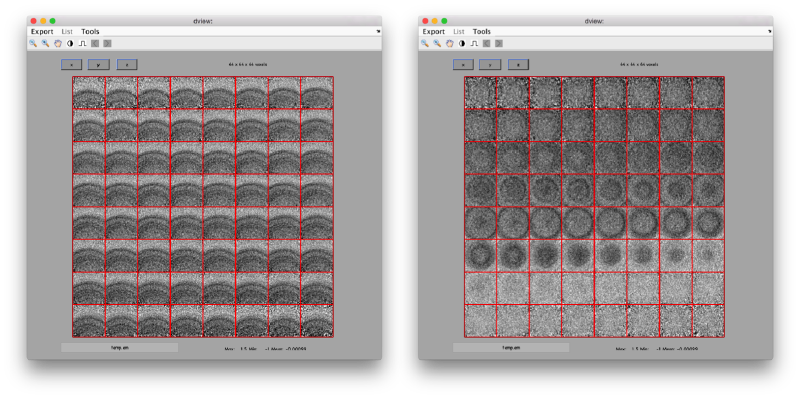Viewport: 800px width, 398px height.
Task: Open Export menu in the arc-slices window
Action: tap(42, 32)
